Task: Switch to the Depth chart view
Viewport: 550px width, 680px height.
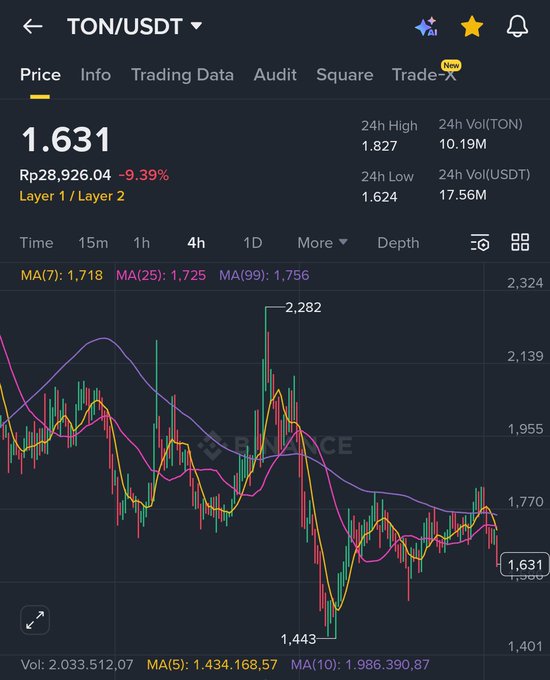Action: point(398,243)
